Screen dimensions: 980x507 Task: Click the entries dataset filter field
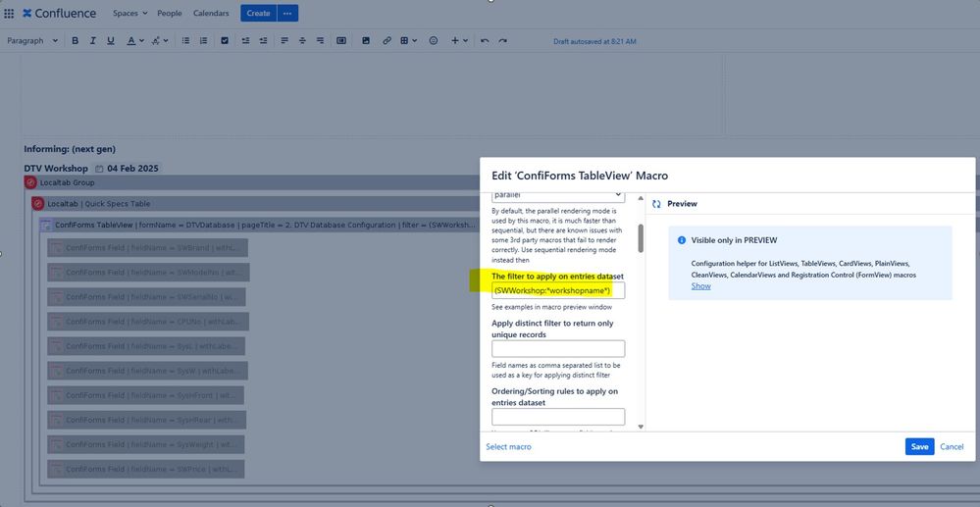click(558, 290)
